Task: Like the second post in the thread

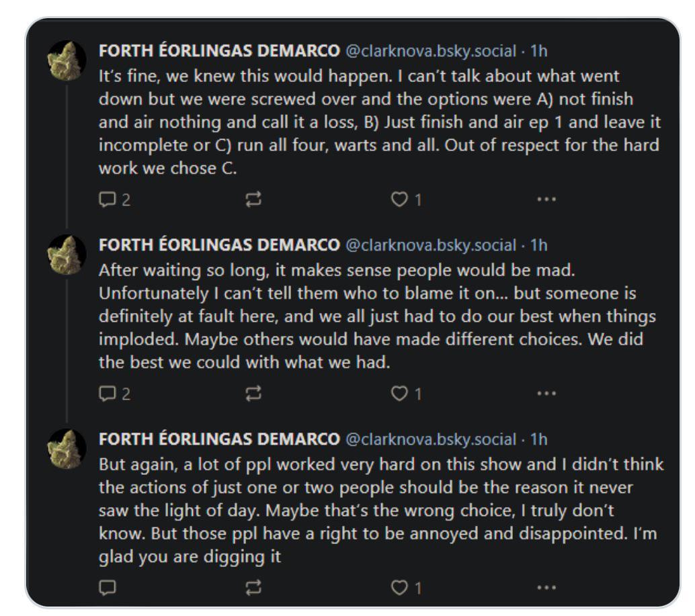Action: (401, 394)
